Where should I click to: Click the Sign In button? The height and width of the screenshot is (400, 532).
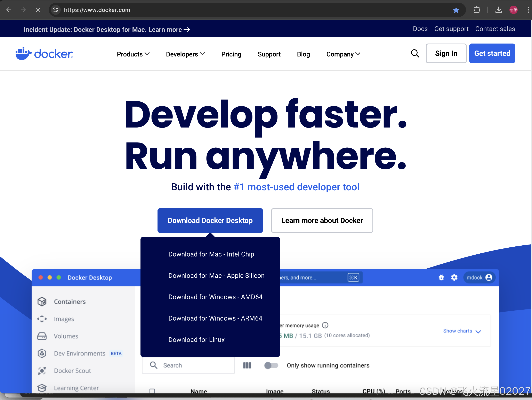click(x=446, y=53)
